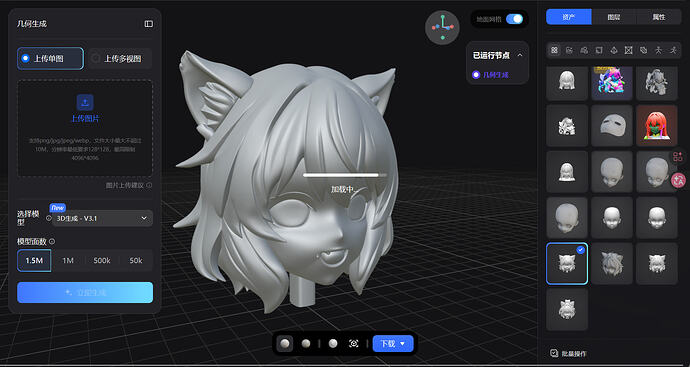Choose the highlighted sphere shading mode icon
The image size is (690, 367).
click(286, 343)
